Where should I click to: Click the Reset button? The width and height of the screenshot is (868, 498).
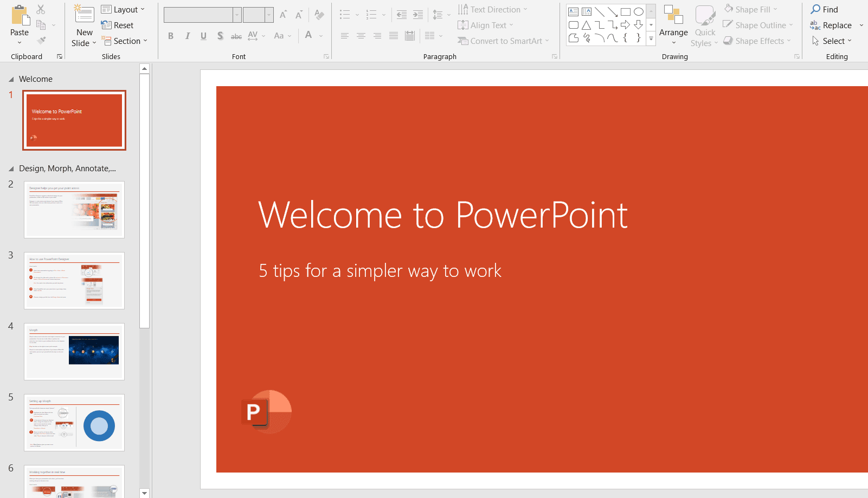point(118,25)
